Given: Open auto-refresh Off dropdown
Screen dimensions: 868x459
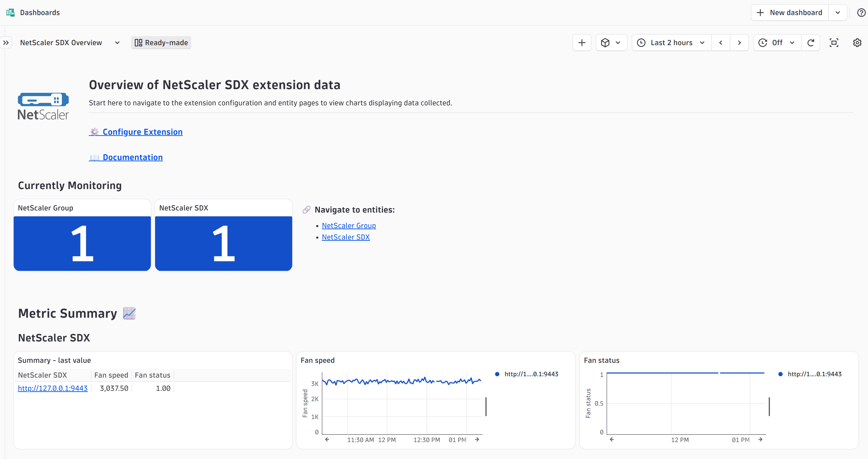Looking at the screenshot, I should (777, 43).
